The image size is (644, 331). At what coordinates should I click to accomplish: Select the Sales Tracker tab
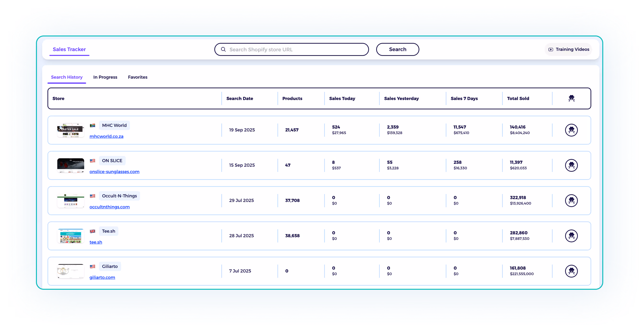click(x=69, y=49)
